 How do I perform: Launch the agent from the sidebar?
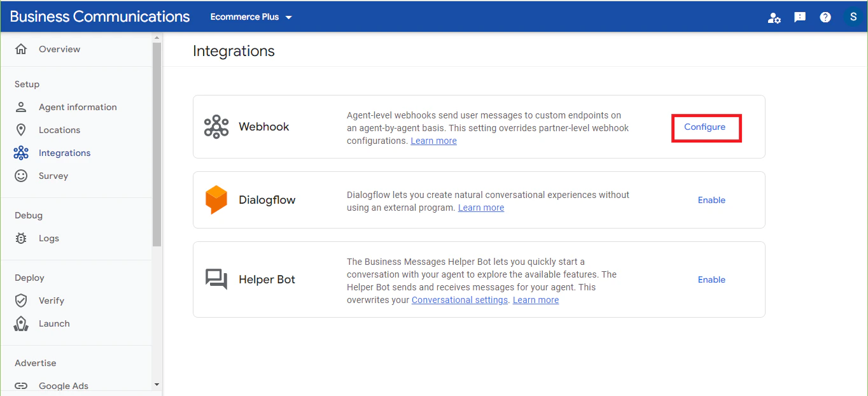point(54,323)
